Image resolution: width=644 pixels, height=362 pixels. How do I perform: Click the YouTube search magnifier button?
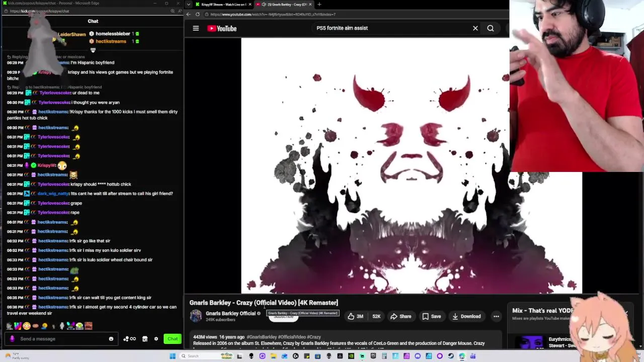click(491, 28)
